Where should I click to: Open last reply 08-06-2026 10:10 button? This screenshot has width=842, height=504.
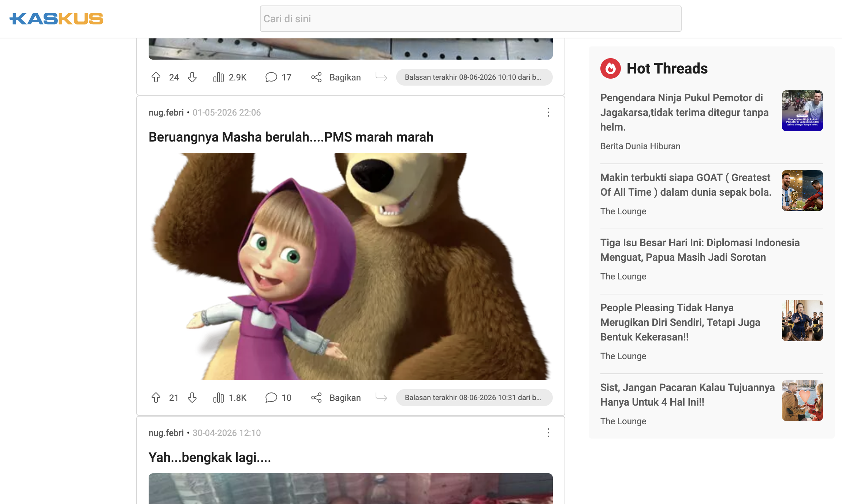[x=474, y=77]
